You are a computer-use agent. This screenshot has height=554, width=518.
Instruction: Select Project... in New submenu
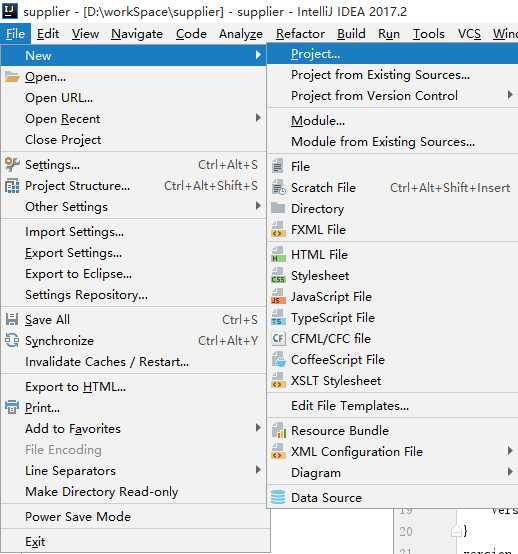click(x=392, y=54)
